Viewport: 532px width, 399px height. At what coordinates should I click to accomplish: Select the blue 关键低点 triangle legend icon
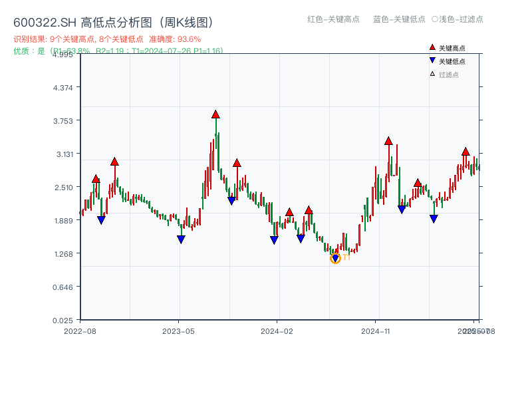click(432, 59)
